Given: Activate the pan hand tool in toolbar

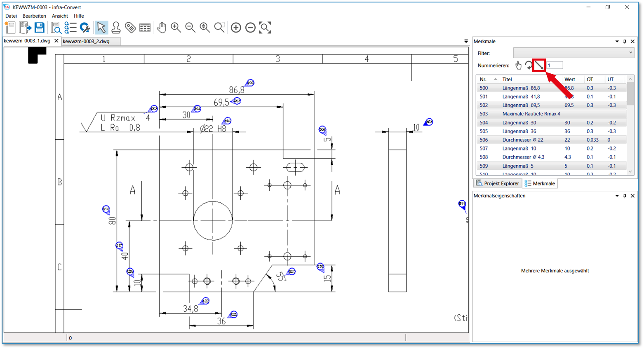Looking at the screenshot, I should pyautogui.click(x=161, y=28).
